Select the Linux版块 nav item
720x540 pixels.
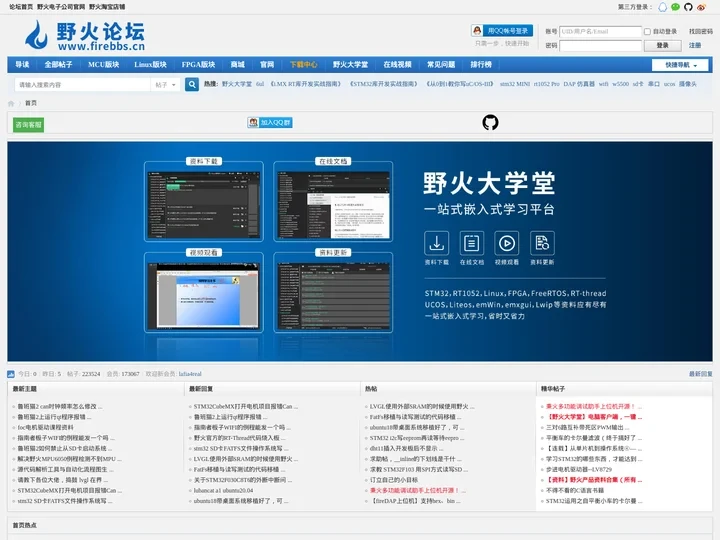[150, 65]
